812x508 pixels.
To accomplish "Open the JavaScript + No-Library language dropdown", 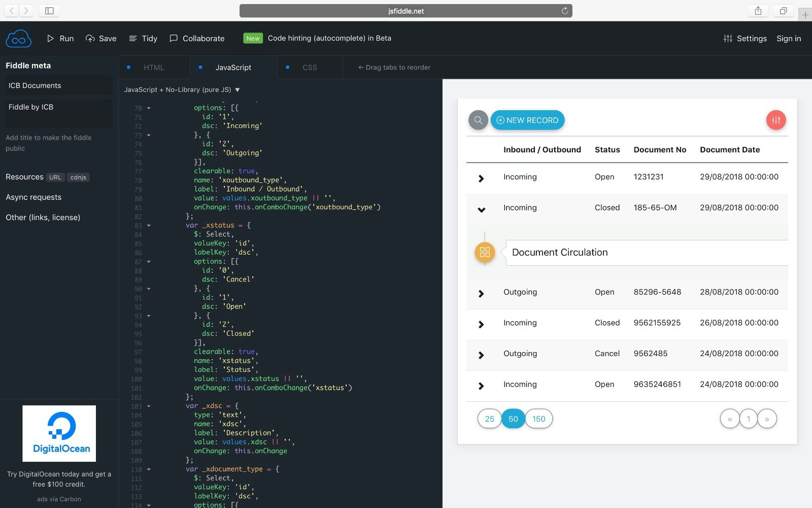I will [182, 89].
